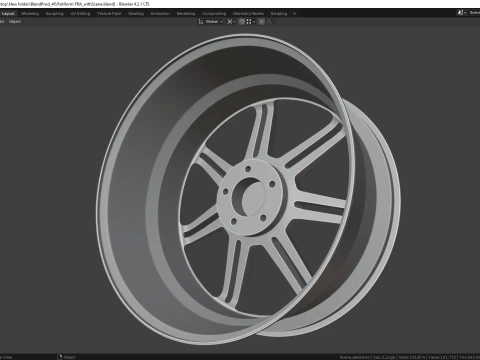Viewport: 480px width, 360px height.
Task: Click the Verts count in status bar
Action: (x=412, y=357)
